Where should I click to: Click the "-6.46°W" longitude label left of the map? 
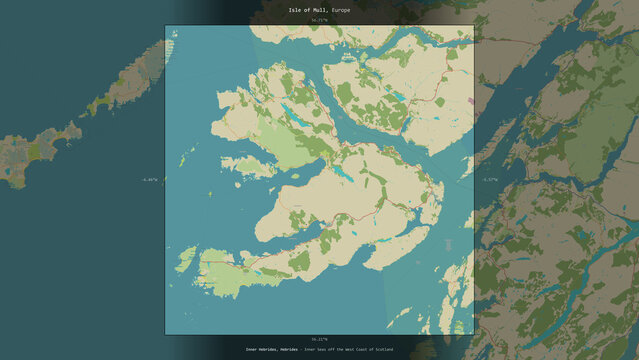point(149,180)
